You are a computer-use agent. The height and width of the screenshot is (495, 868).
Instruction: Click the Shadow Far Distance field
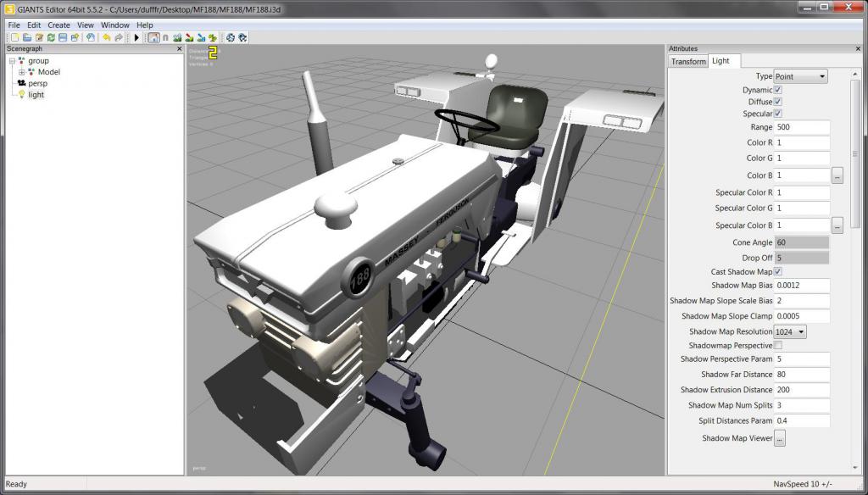[x=802, y=375]
